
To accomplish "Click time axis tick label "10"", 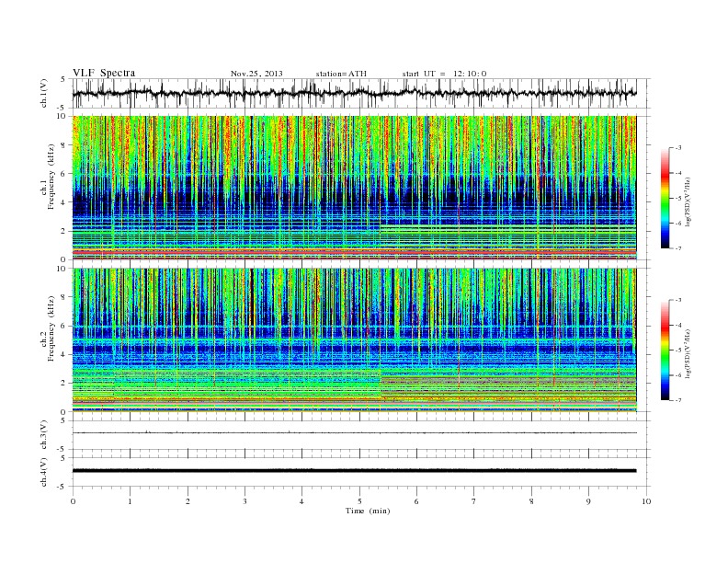I will [646, 501].
